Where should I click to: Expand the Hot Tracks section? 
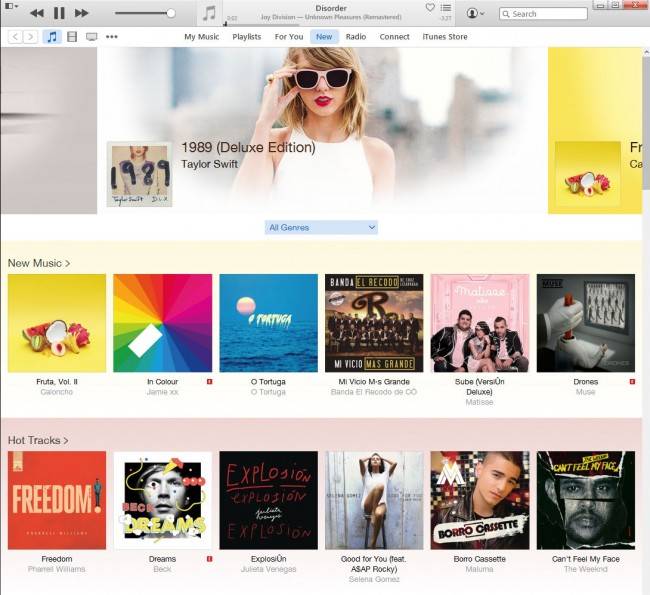[x=38, y=440]
